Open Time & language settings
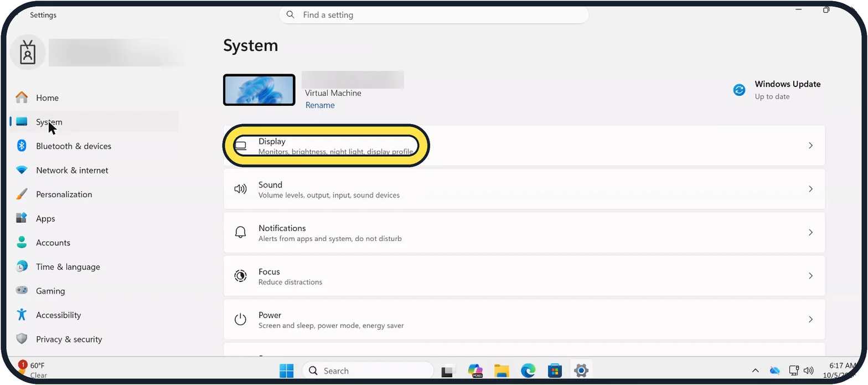The height and width of the screenshot is (385, 868). tap(94, 266)
